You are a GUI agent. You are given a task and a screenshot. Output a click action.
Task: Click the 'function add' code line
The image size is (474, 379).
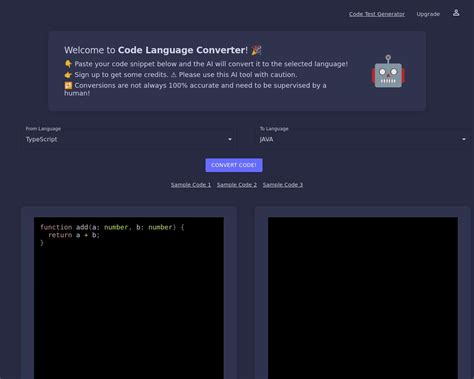(112, 227)
